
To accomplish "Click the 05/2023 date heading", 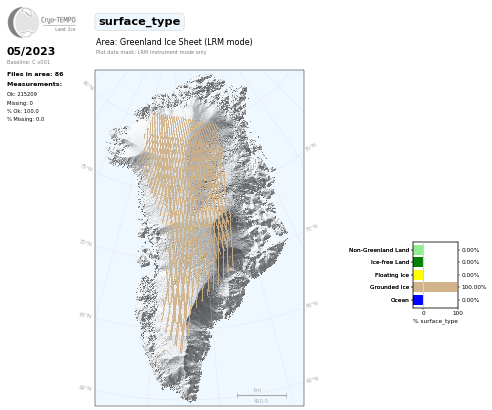I will click(31, 51).
